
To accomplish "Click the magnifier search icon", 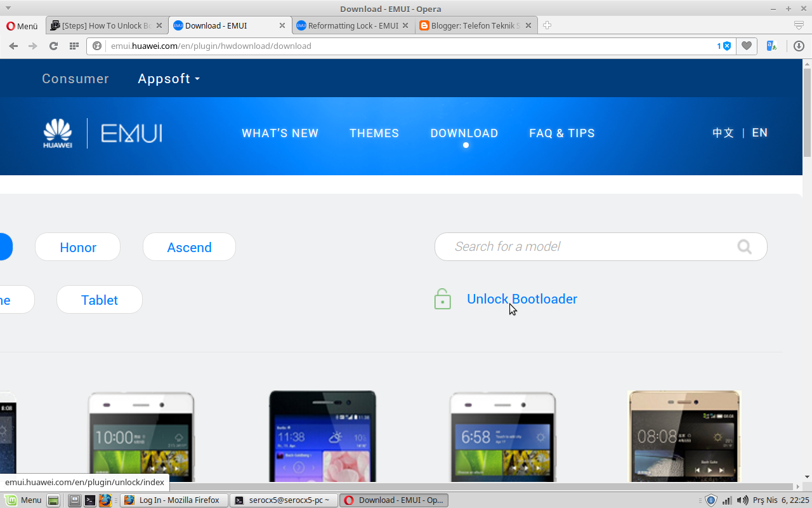I will pos(745,247).
